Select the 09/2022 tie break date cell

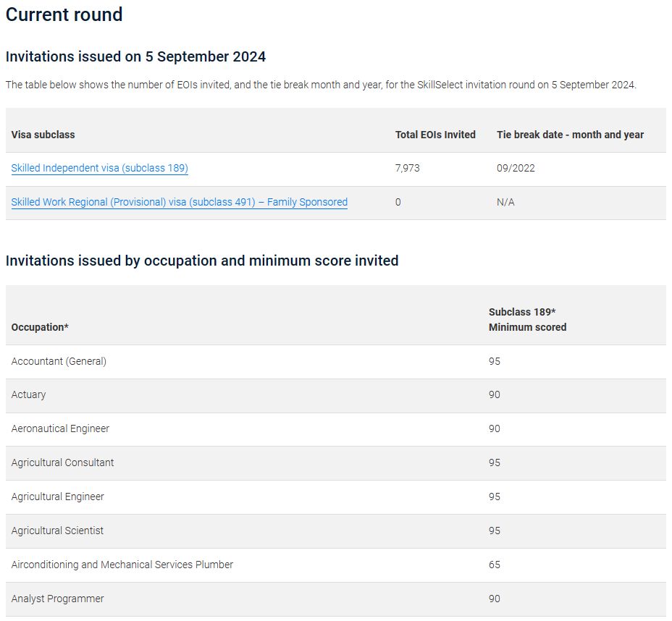pyautogui.click(x=516, y=168)
